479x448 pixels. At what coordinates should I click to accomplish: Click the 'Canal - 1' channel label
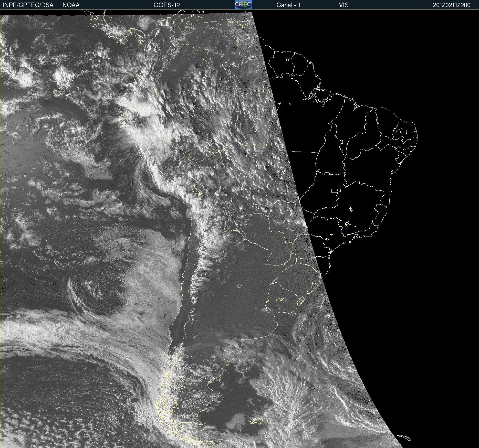pyautogui.click(x=289, y=5)
